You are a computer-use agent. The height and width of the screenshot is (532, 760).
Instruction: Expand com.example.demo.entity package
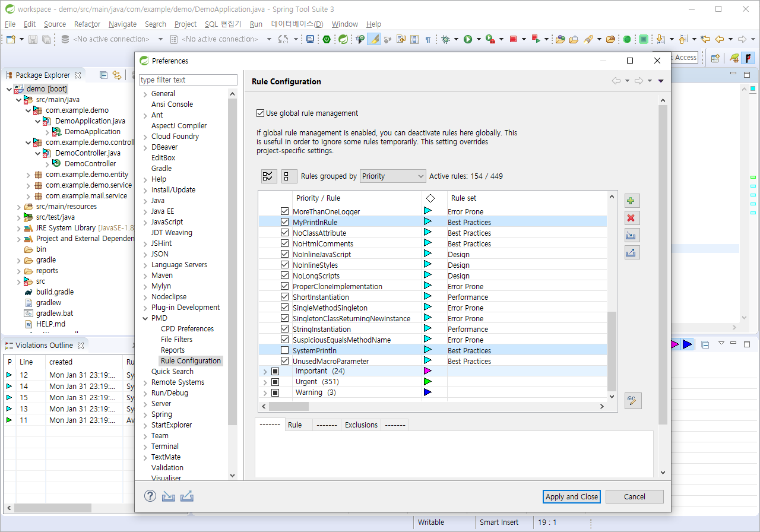28,175
